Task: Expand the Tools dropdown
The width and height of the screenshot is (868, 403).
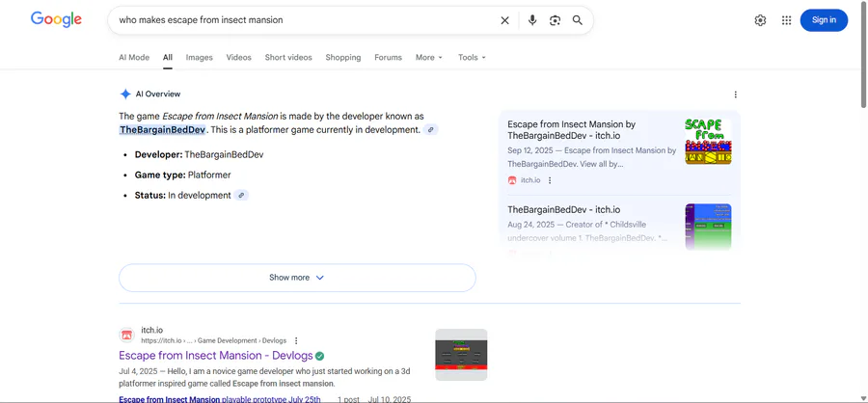Action: coord(472,58)
